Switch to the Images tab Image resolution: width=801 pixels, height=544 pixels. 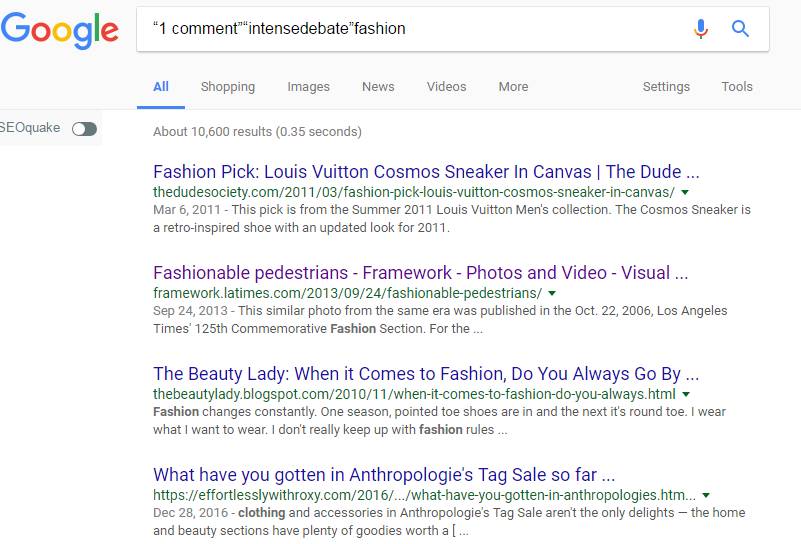[308, 87]
